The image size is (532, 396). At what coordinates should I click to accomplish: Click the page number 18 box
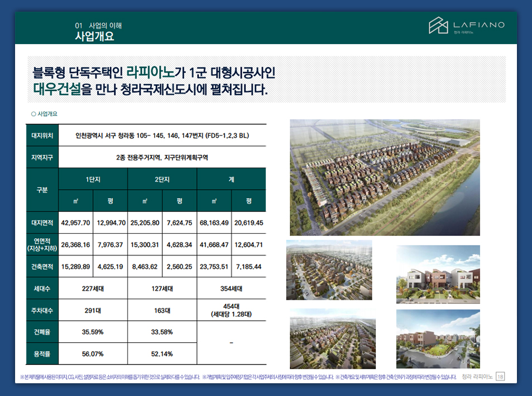coord(500,376)
